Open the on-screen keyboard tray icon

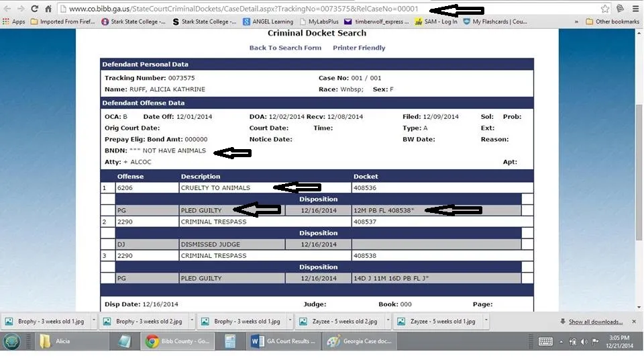(x=545, y=341)
